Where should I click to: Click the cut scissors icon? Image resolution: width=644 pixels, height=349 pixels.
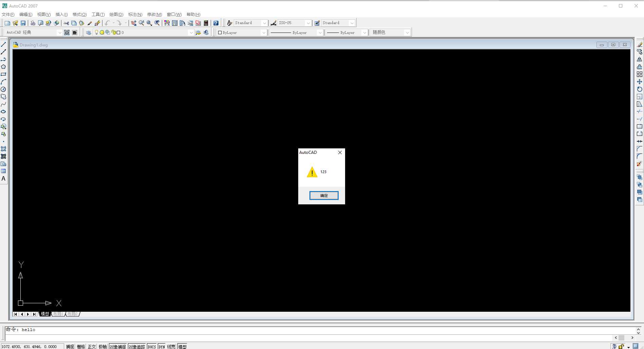pyautogui.click(x=66, y=23)
